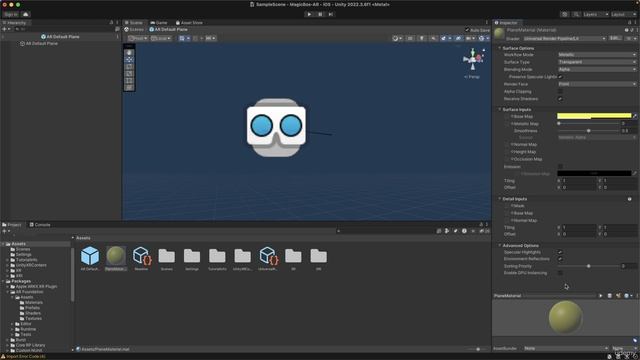Select the Rotate tool in scene tools
The width and height of the screenshot is (640, 360).
tap(129, 67)
